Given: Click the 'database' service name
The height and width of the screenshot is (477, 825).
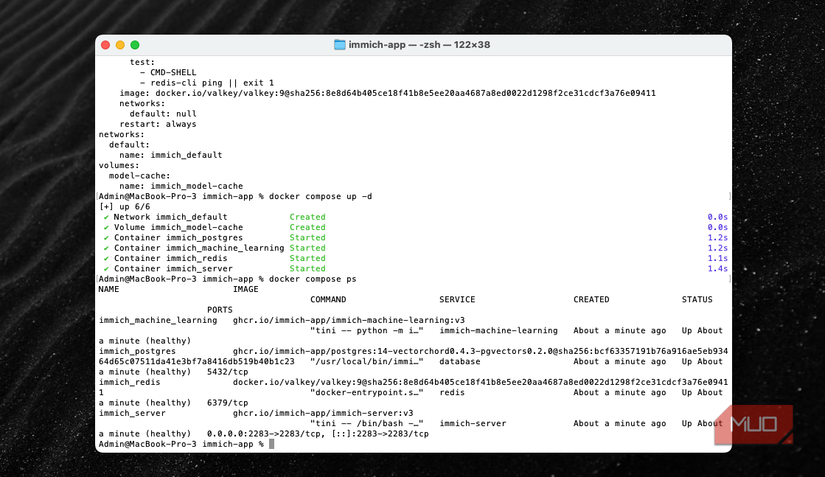Looking at the screenshot, I should pyautogui.click(x=460, y=362).
